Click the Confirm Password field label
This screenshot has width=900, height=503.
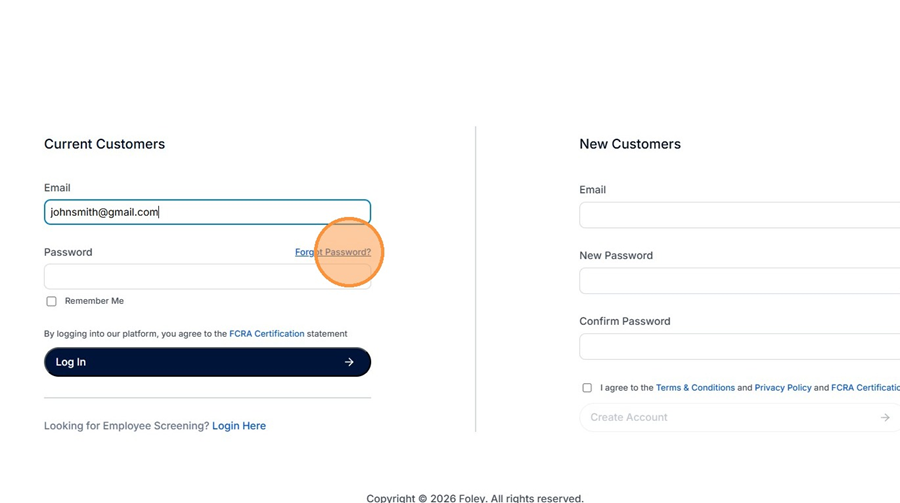tap(625, 322)
